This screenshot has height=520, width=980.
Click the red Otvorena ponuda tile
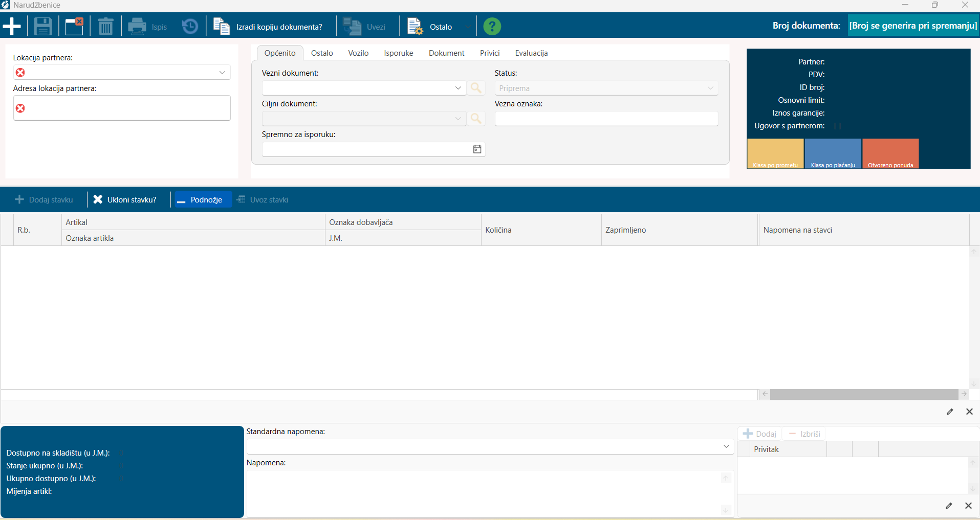890,153
